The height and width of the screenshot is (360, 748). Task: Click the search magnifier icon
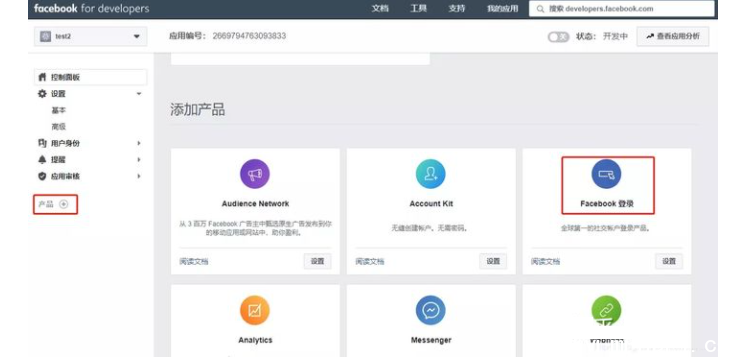tap(540, 9)
